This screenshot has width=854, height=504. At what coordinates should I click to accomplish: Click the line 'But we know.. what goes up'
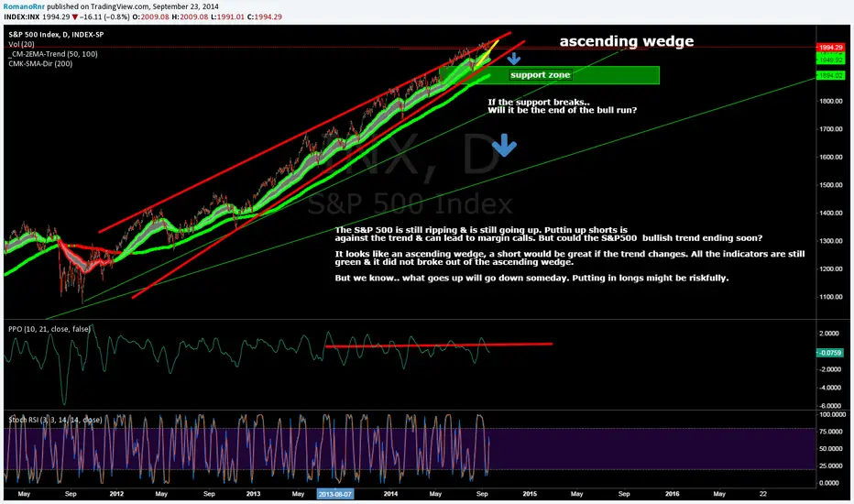tap(531, 278)
